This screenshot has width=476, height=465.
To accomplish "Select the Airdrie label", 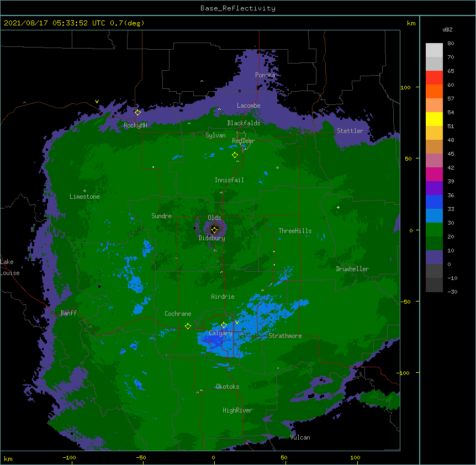I will (223, 297).
